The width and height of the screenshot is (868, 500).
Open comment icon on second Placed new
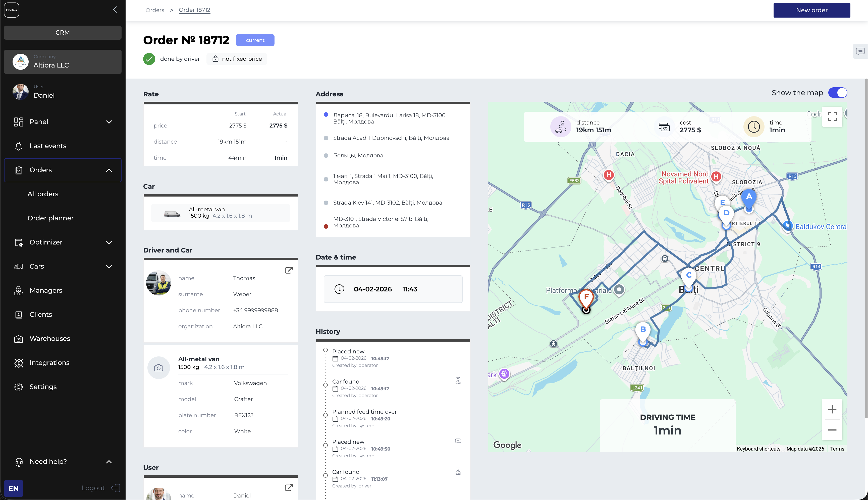tap(458, 441)
